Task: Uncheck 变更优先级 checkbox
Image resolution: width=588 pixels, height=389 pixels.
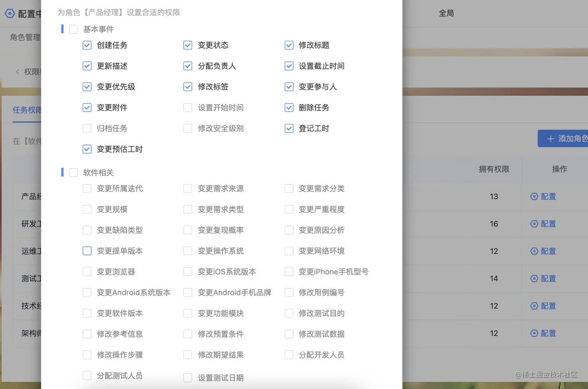Action: [x=87, y=87]
